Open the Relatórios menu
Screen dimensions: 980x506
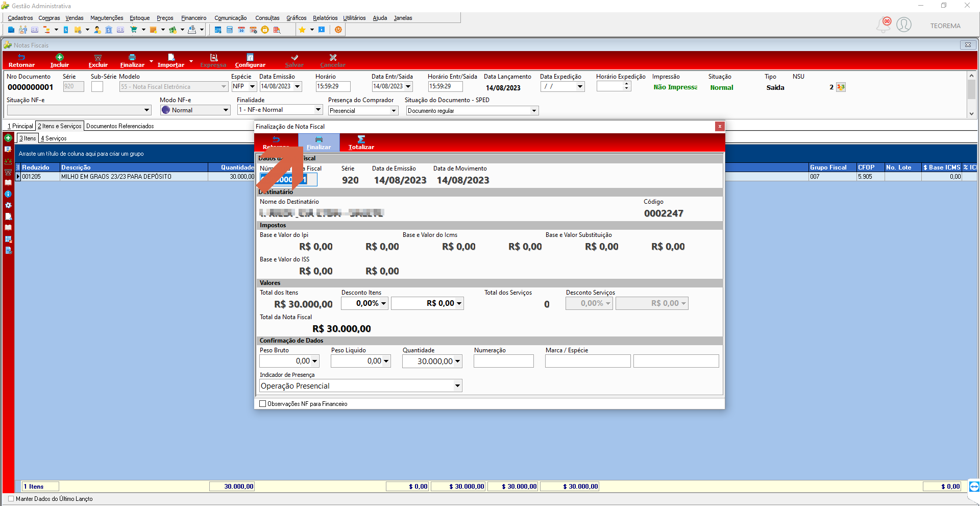point(325,18)
